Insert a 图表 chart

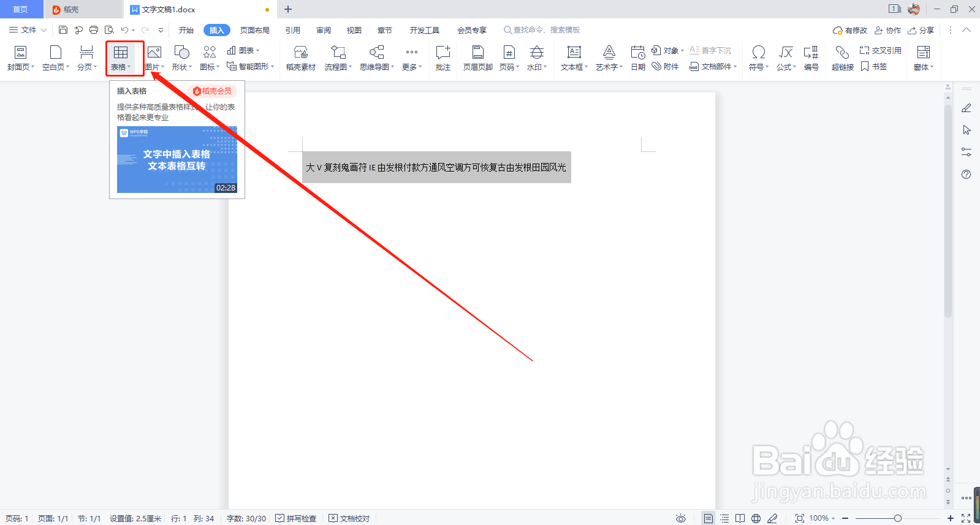click(243, 50)
